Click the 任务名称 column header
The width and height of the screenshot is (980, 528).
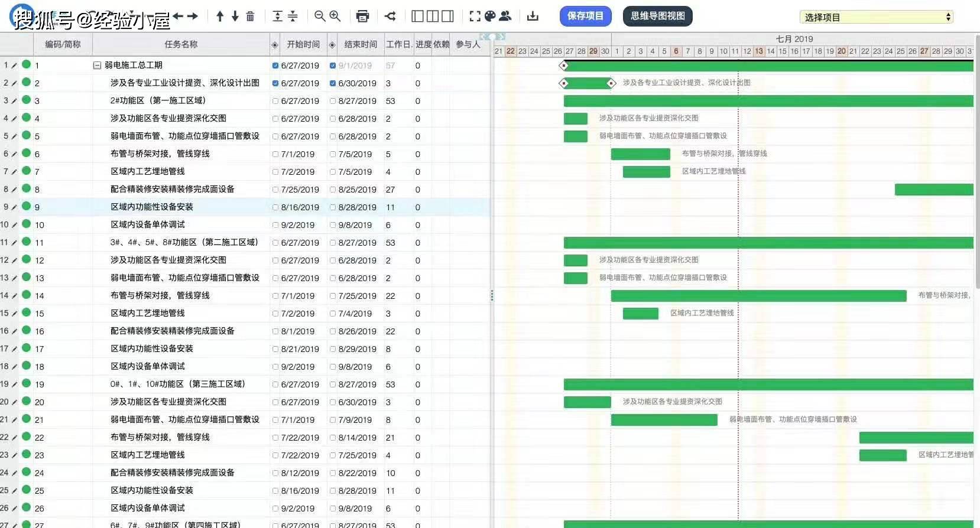click(181, 44)
